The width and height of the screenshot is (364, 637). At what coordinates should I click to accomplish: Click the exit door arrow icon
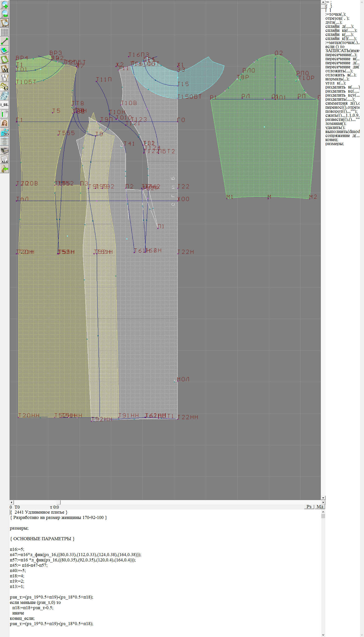[5, 169]
